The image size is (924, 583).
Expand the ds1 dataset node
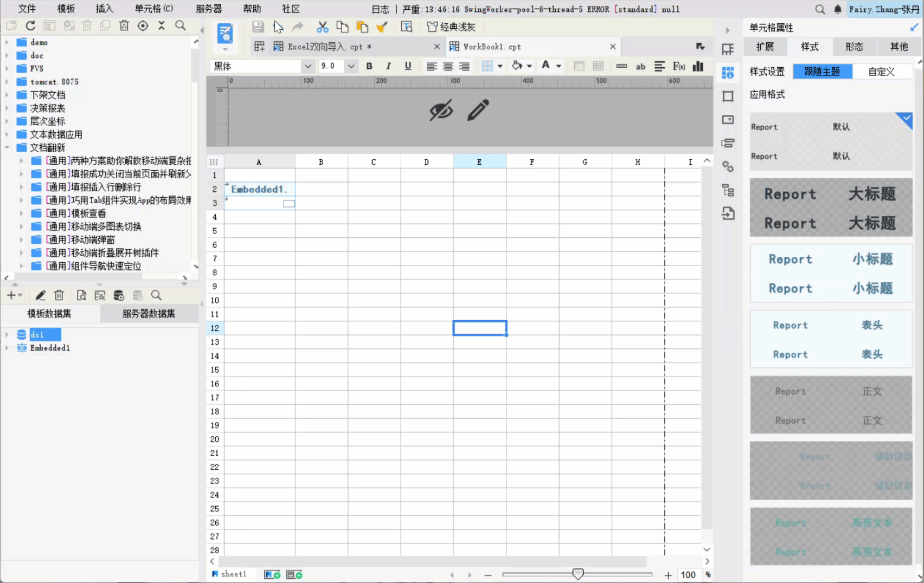(7, 334)
